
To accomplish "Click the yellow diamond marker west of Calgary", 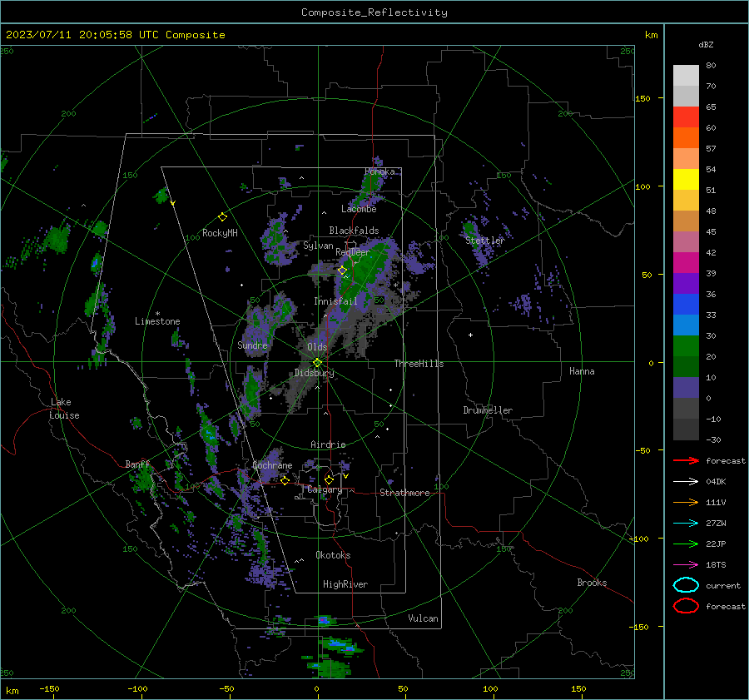I will pos(285,480).
